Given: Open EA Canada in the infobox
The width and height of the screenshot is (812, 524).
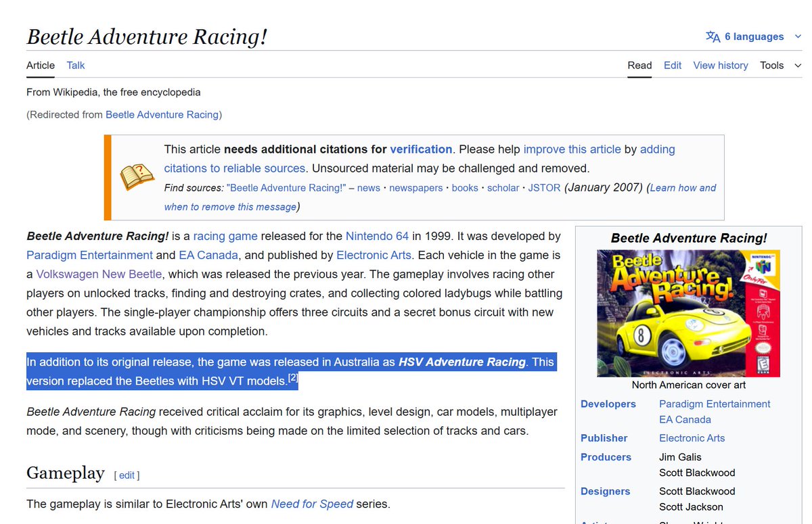Looking at the screenshot, I should [x=685, y=419].
